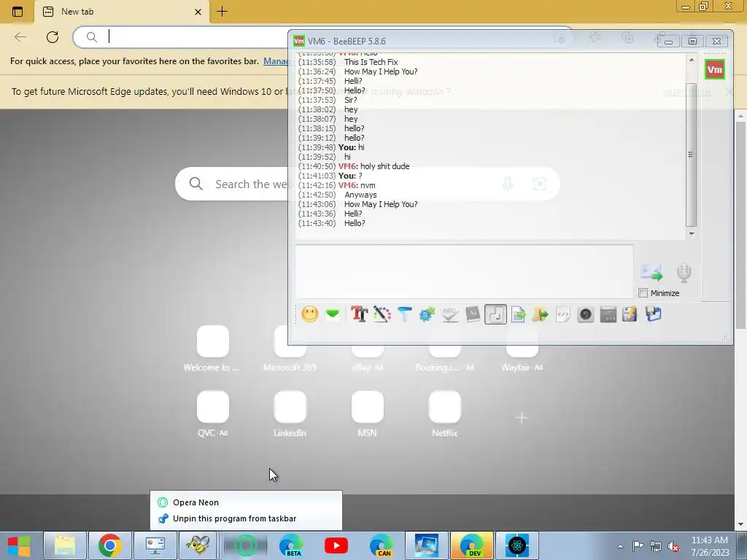This screenshot has height=560, width=747.
Task: Add a quick link with the plus tile
Action: (521, 418)
